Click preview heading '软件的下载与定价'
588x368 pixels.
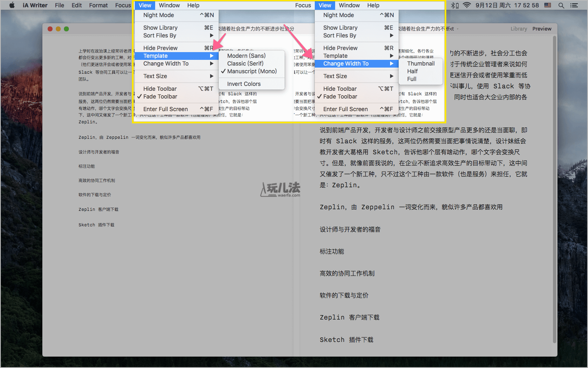coord(344,296)
